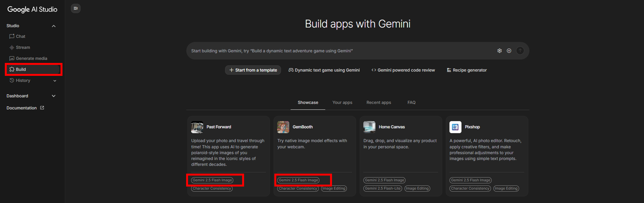The width and height of the screenshot is (644, 203).
Task: Click the send arrow button
Action: (520, 51)
